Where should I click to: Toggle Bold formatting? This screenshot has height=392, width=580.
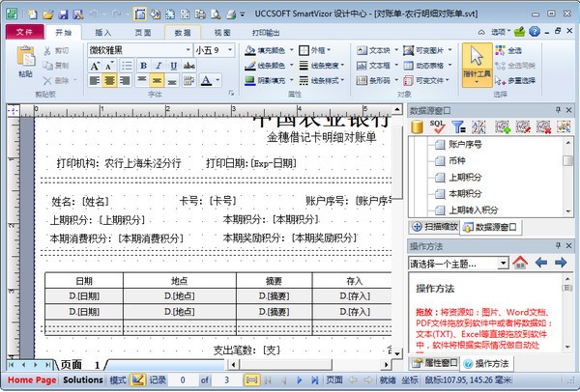[143, 66]
